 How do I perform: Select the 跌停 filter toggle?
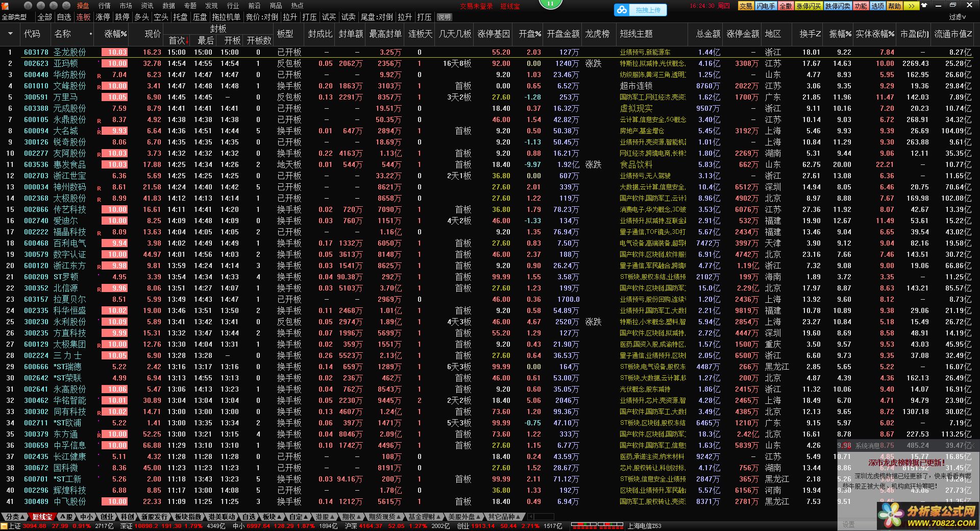point(122,17)
